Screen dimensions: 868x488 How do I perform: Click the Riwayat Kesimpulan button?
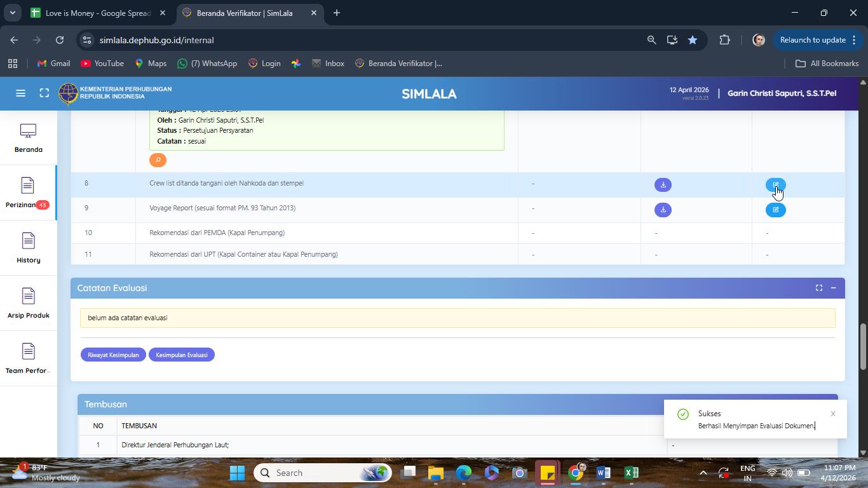click(113, 355)
